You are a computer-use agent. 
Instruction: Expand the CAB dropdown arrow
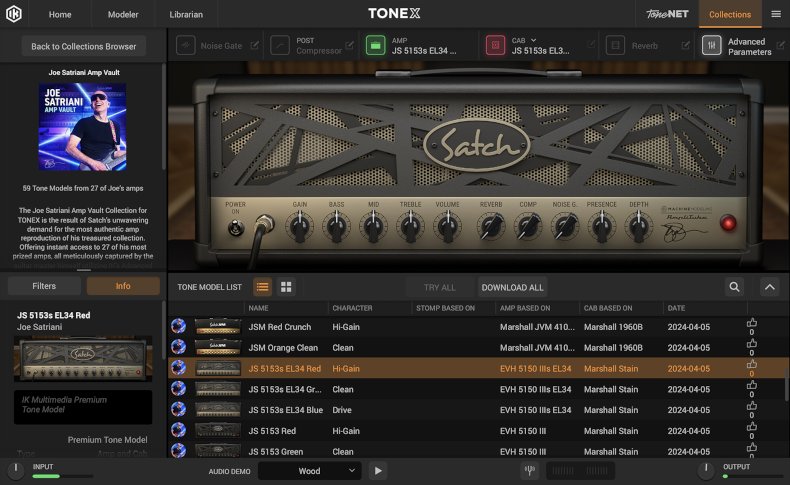(x=534, y=40)
